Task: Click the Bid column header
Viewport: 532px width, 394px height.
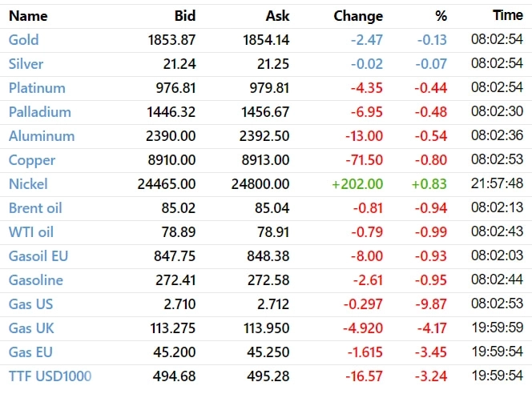Action: coord(184,16)
